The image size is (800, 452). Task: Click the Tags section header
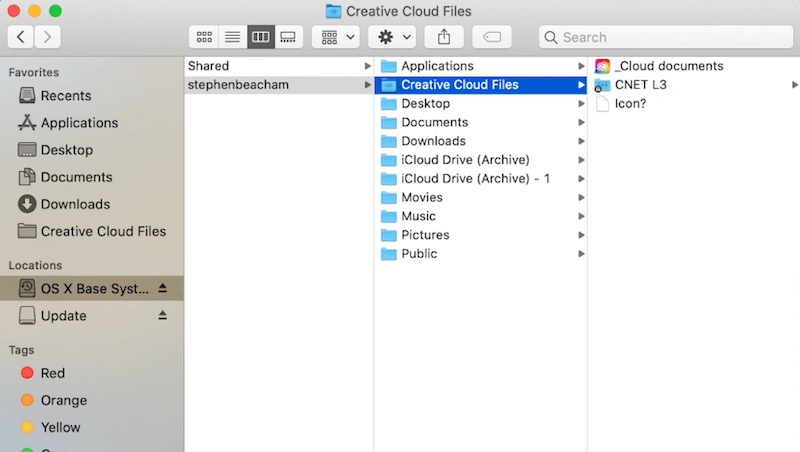(x=21, y=350)
